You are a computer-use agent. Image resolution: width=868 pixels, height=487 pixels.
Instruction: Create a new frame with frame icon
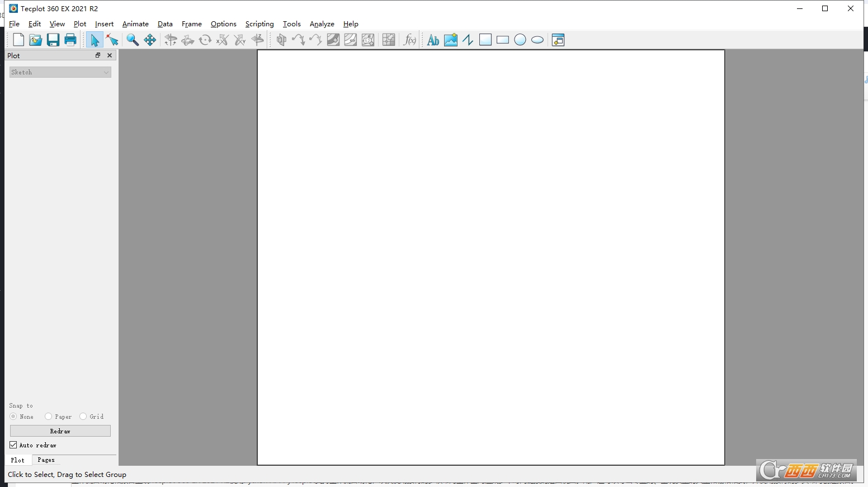pos(558,40)
